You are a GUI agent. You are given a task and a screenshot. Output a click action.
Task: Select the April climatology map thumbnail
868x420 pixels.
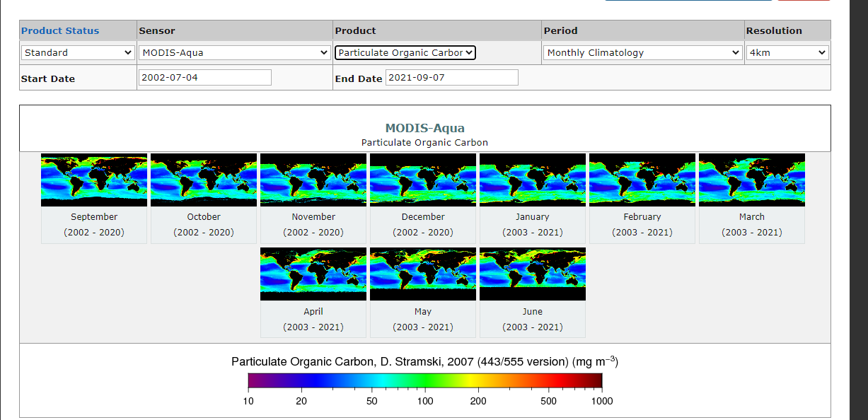click(x=313, y=274)
